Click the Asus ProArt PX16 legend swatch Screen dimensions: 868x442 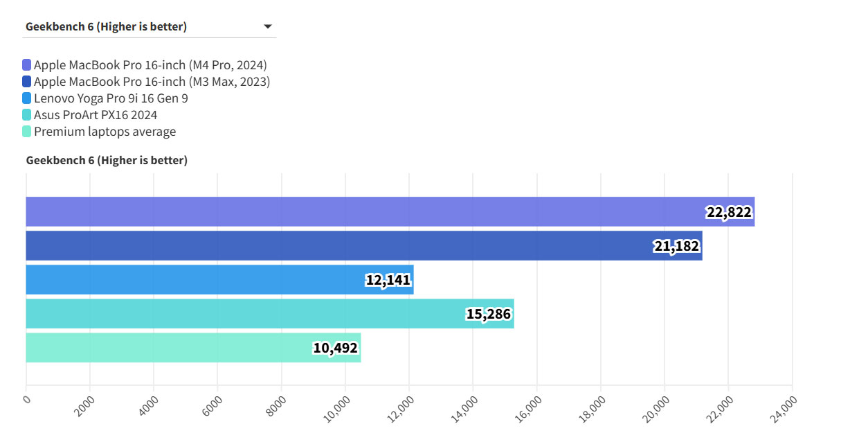tap(27, 115)
